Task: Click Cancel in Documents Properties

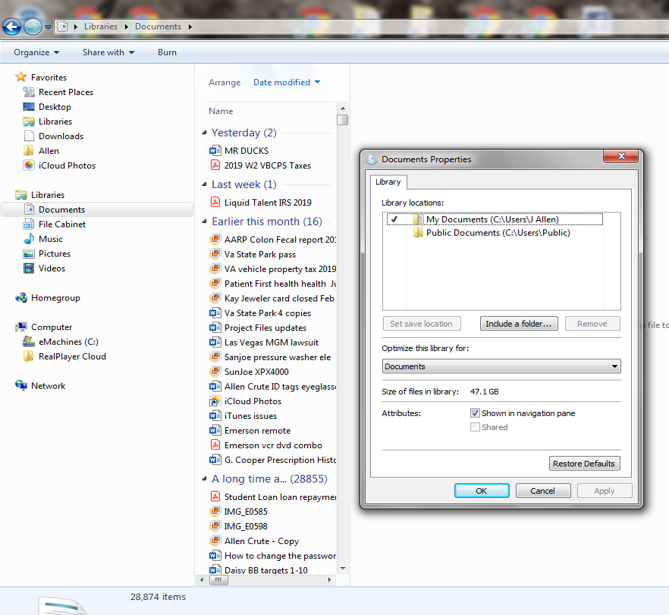Action: [x=543, y=491]
